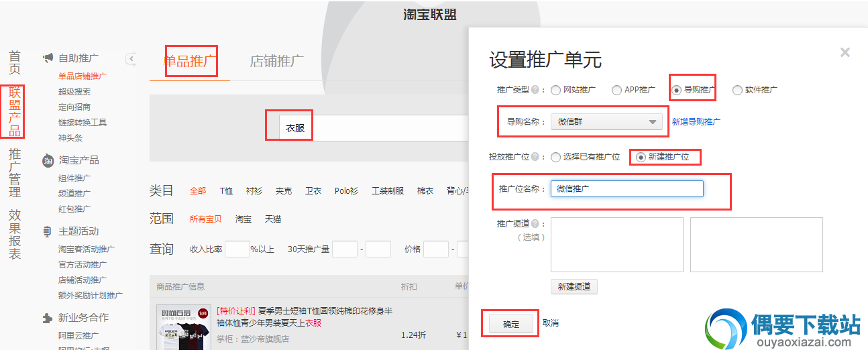Filter category by T恤
The image size is (868, 350).
point(226,191)
